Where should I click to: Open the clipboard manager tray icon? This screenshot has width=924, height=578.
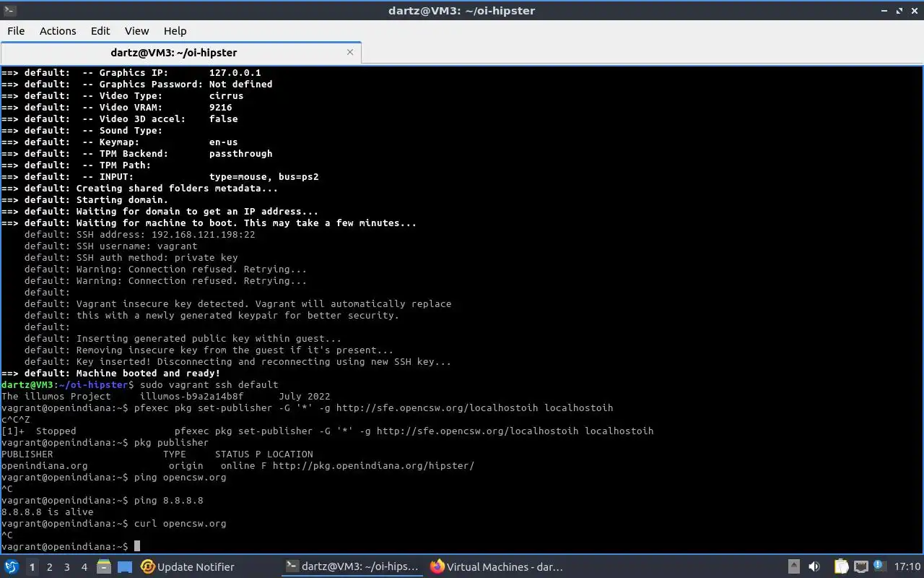tap(841, 567)
